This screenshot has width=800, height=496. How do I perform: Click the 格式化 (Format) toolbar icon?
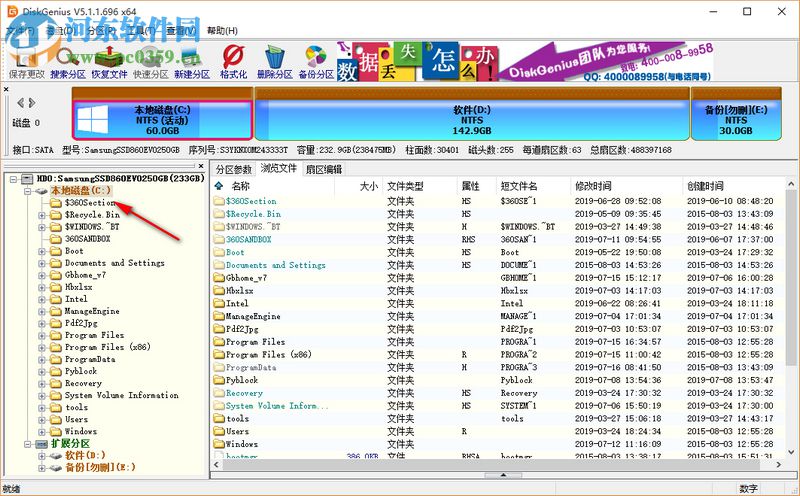coord(233,62)
